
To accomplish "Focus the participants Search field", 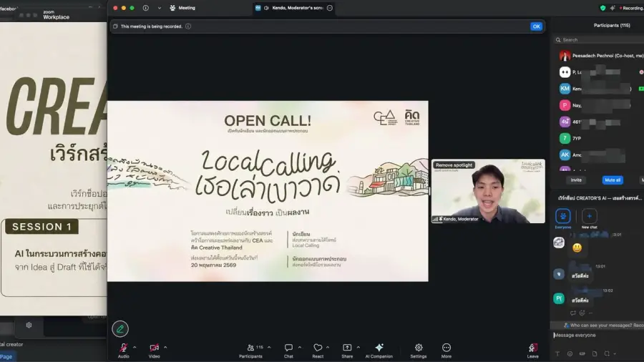I will tap(600, 40).
